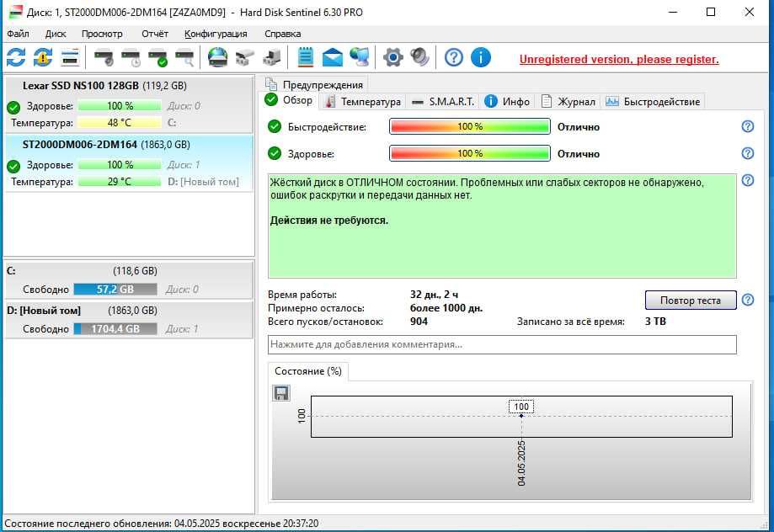Click the computer with drives toolbar icon
This screenshot has width=774, height=532.
click(271, 57)
